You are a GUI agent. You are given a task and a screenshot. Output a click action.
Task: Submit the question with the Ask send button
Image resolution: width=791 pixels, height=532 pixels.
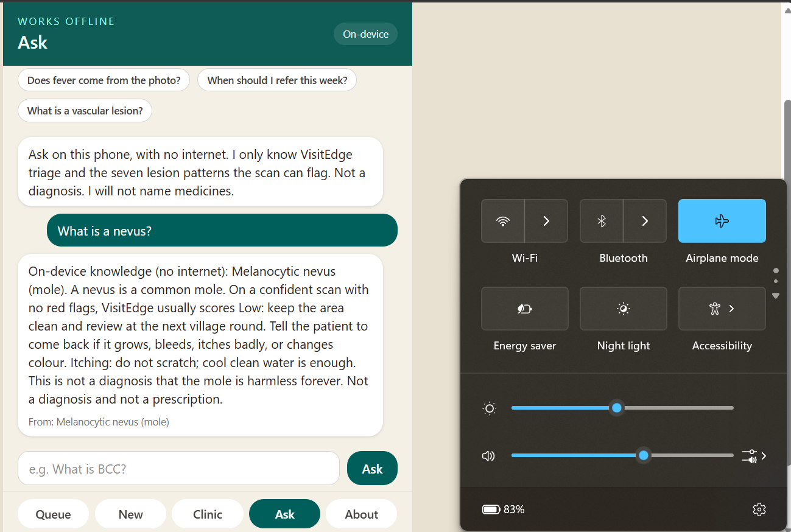tap(372, 469)
